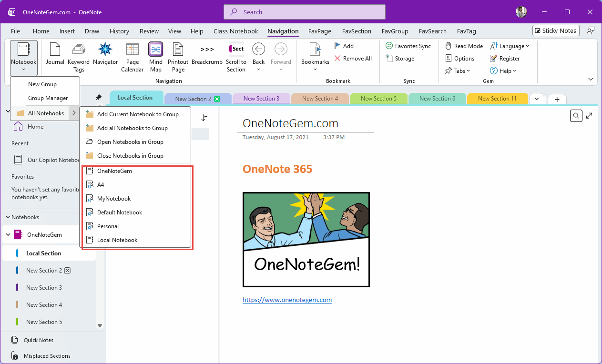Choose Close Notebooks in Group
The image size is (602, 364).
click(x=136, y=156)
